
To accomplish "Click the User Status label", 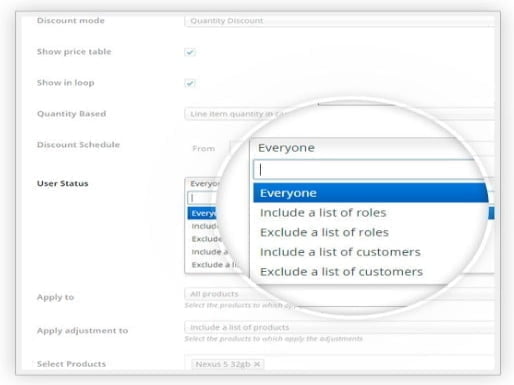I will point(63,183).
